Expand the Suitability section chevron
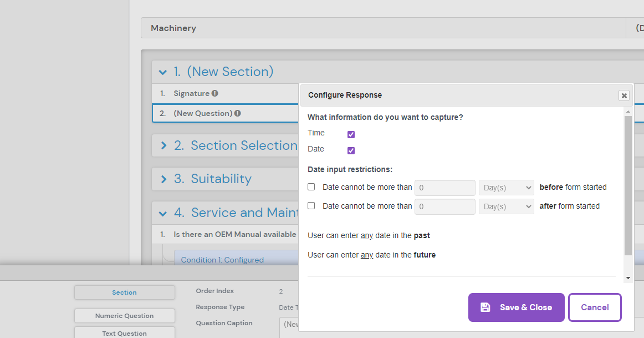This screenshot has height=338, width=644. pyautogui.click(x=163, y=179)
